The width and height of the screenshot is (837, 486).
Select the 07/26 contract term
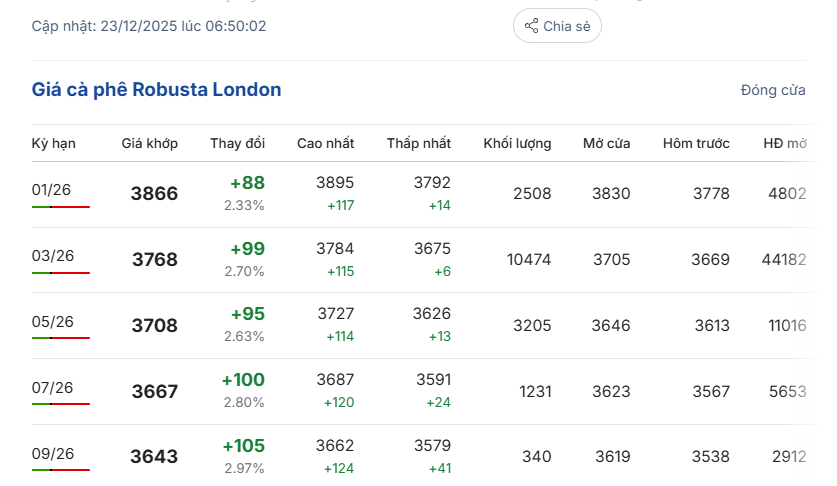point(53,387)
